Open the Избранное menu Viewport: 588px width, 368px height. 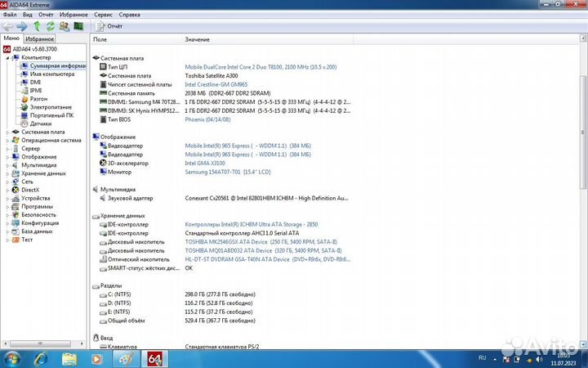[73, 15]
